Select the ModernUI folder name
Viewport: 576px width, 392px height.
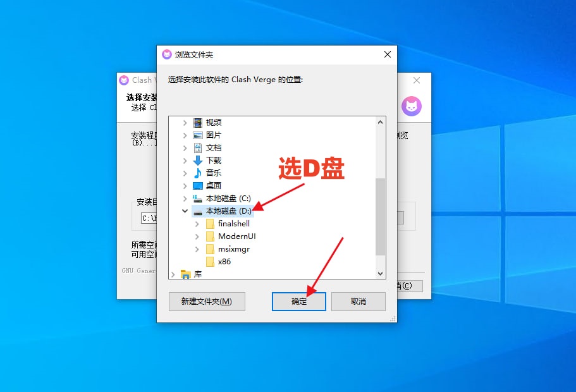click(x=237, y=236)
